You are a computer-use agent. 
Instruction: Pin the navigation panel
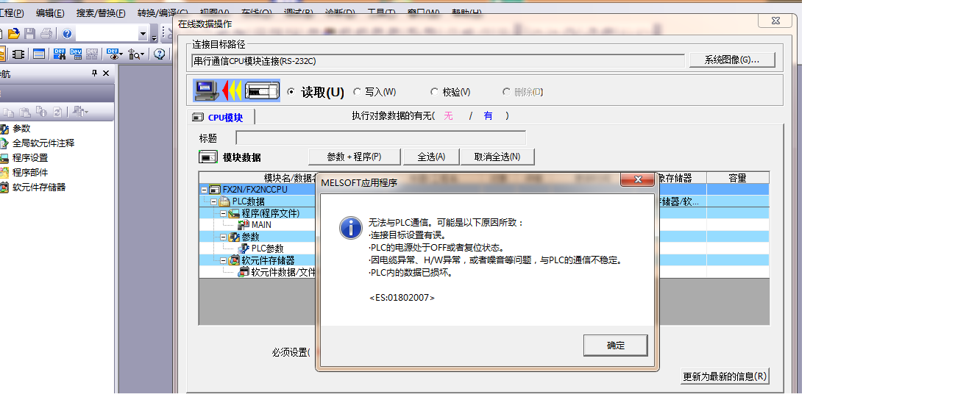point(94,74)
